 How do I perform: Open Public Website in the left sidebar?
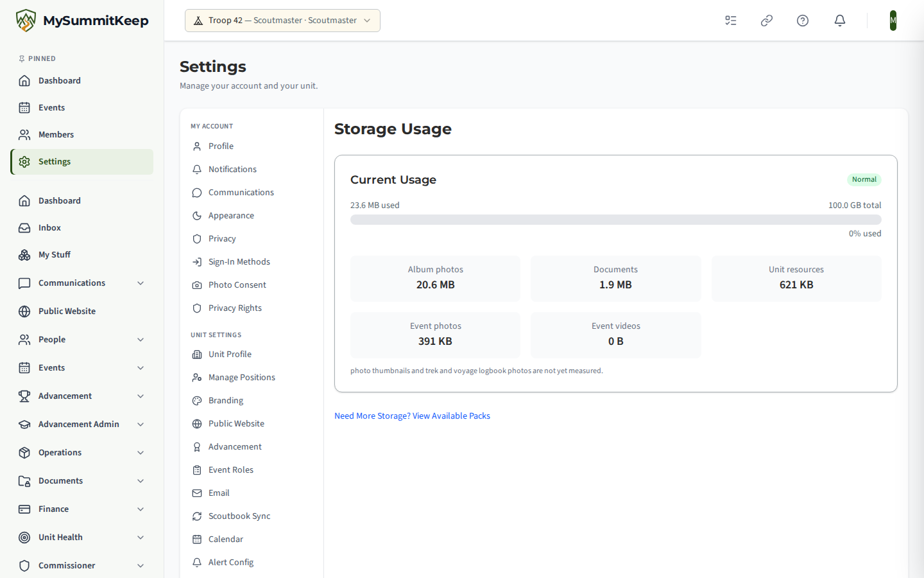[81, 311]
